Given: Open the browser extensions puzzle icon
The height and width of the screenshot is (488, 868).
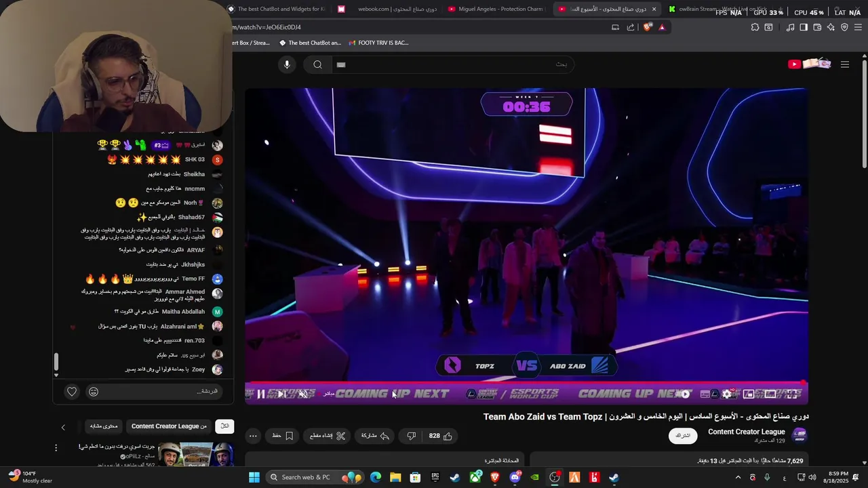Looking at the screenshot, I should tap(755, 27).
